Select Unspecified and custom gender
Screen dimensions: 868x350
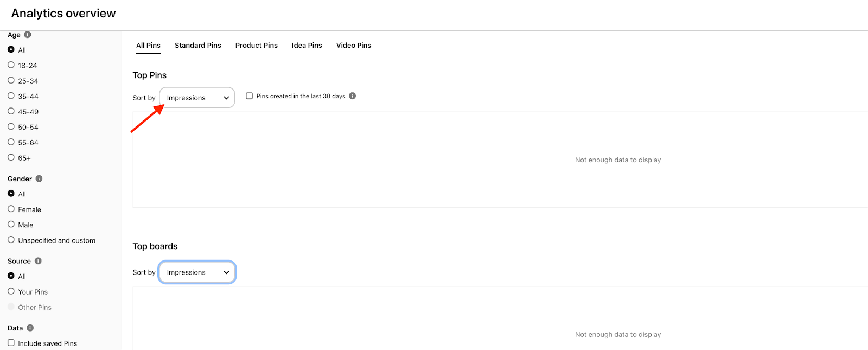point(11,240)
